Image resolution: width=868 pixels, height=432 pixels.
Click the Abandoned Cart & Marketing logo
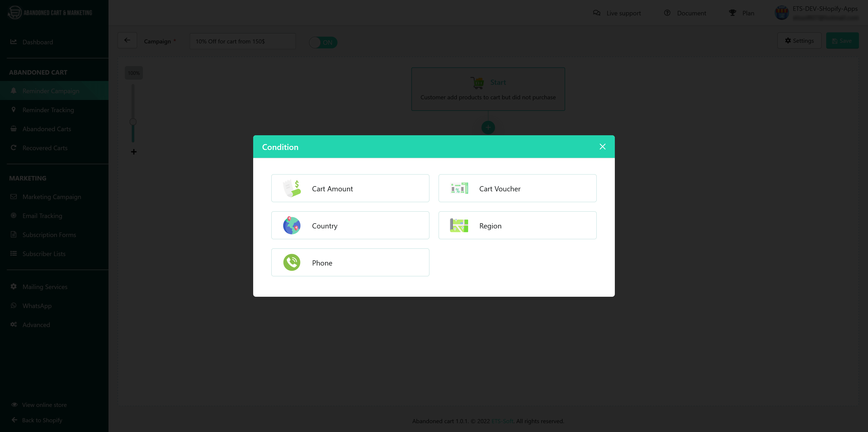[x=50, y=13]
